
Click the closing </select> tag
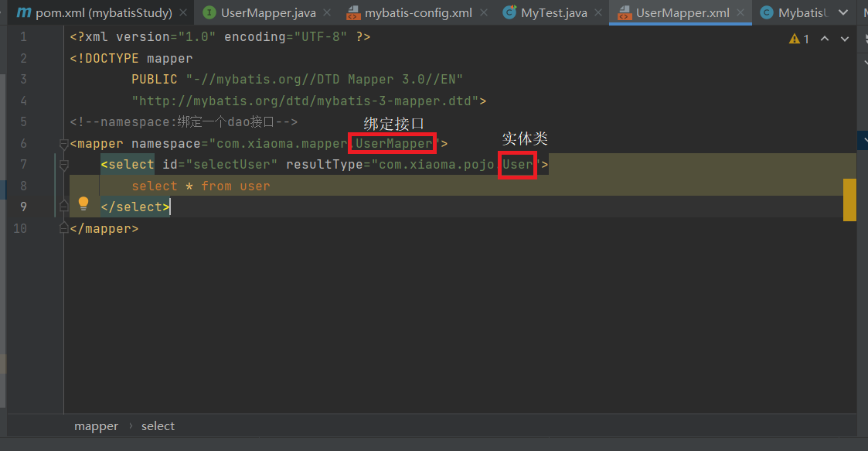135,207
